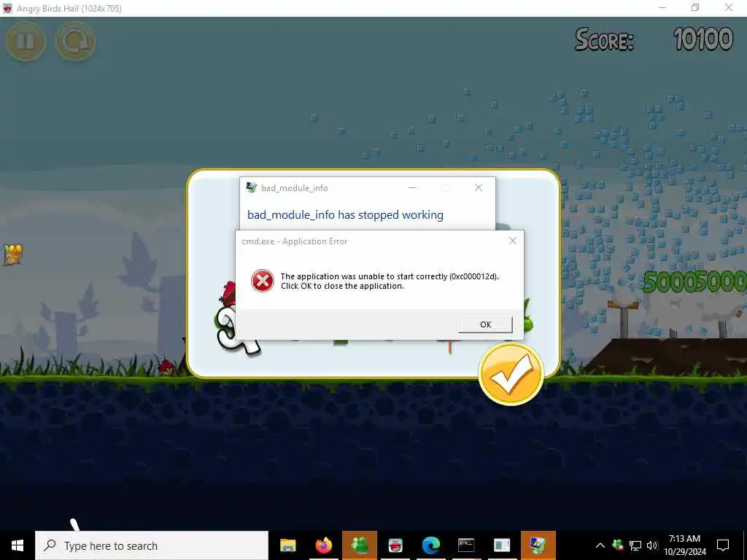Click the 'Score:' label in the game
The height and width of the screenshot is (560, 747).
pos(604,39)
